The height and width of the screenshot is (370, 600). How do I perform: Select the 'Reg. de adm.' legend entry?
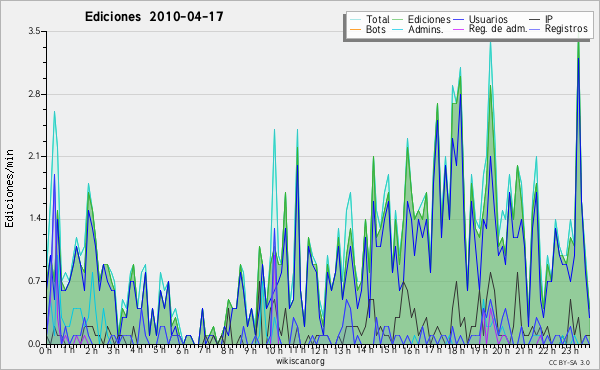point(498,29)
